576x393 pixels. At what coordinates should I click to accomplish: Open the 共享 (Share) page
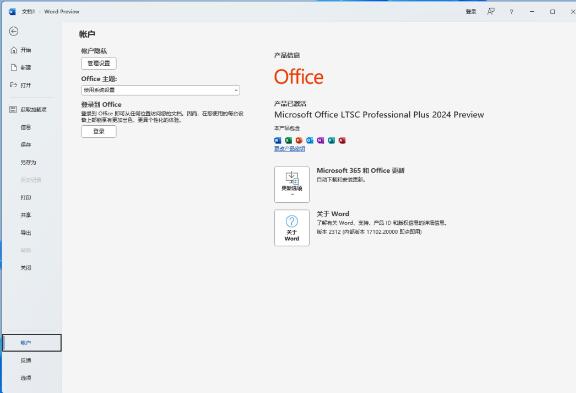(x=26, y=215)
